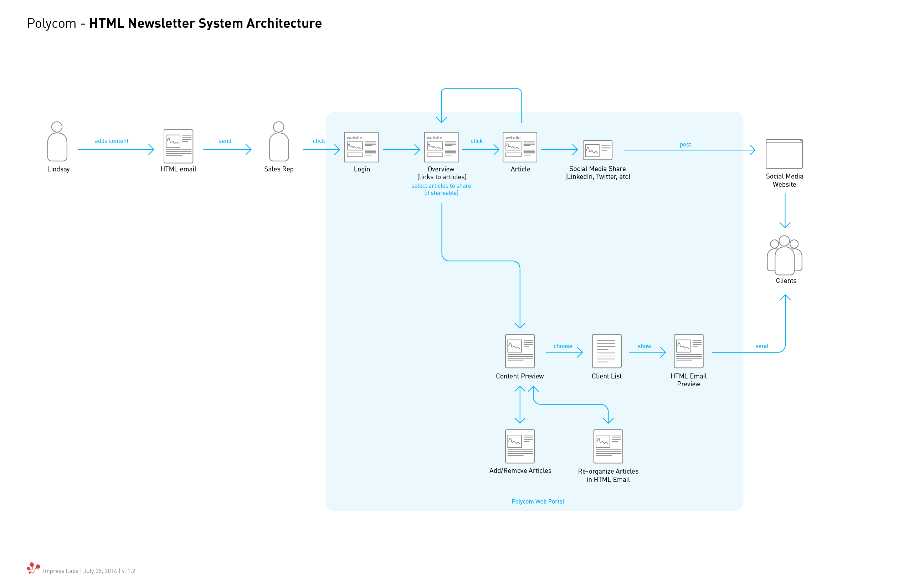Select the Content Preview document icon
909x588 pixels.
click(520, 351)
